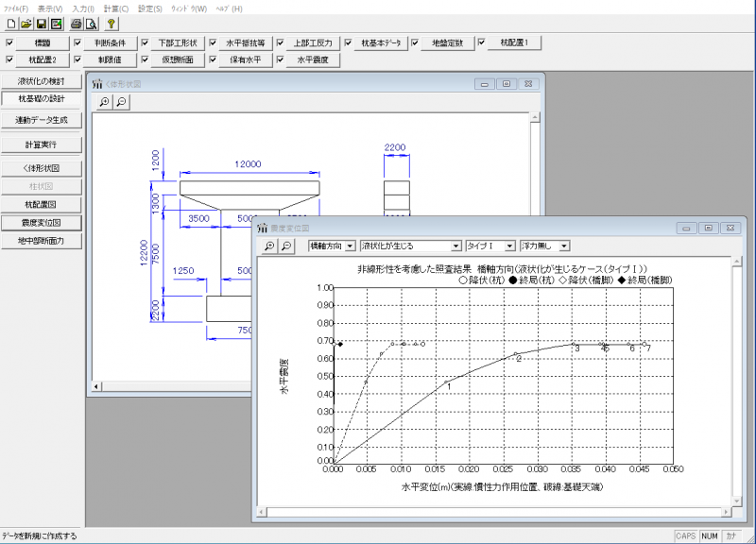Click the 震度変位図 vertical scrollbar down arrow
This screenshot has height=544, width=756.
[737, 501]
